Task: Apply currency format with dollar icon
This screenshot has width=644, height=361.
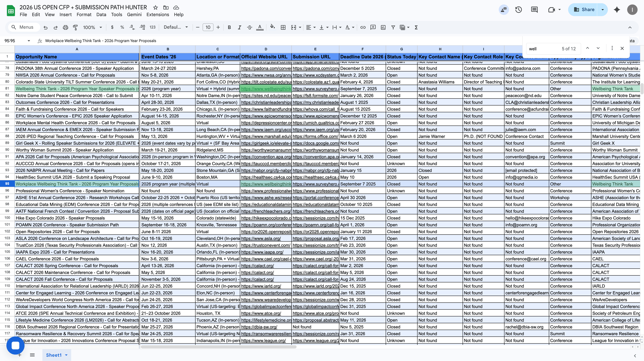Action: click(112, 27)
